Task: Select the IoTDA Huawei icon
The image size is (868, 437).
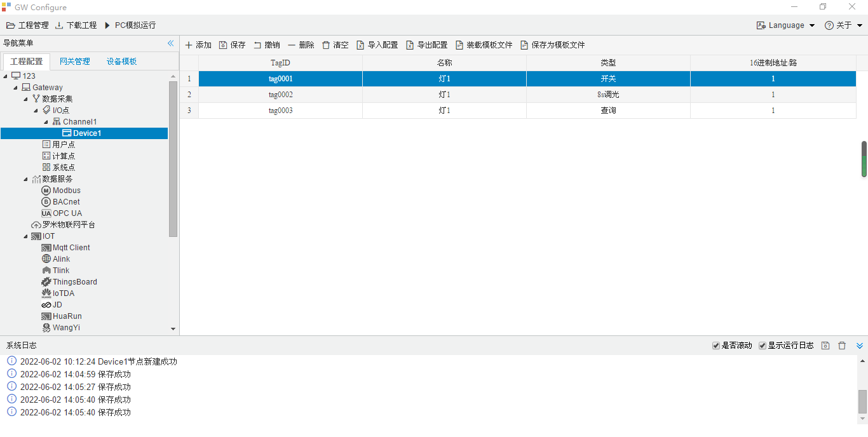Action: 46,293
